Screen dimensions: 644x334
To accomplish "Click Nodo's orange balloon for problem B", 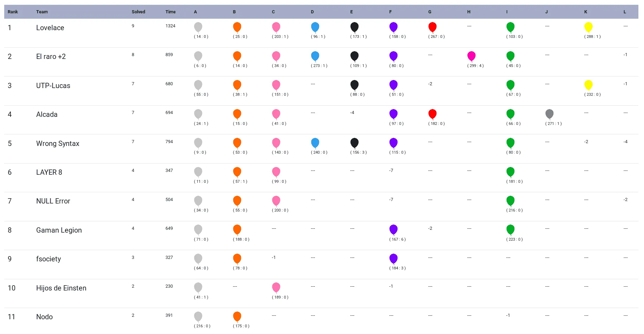I will 237,316.
